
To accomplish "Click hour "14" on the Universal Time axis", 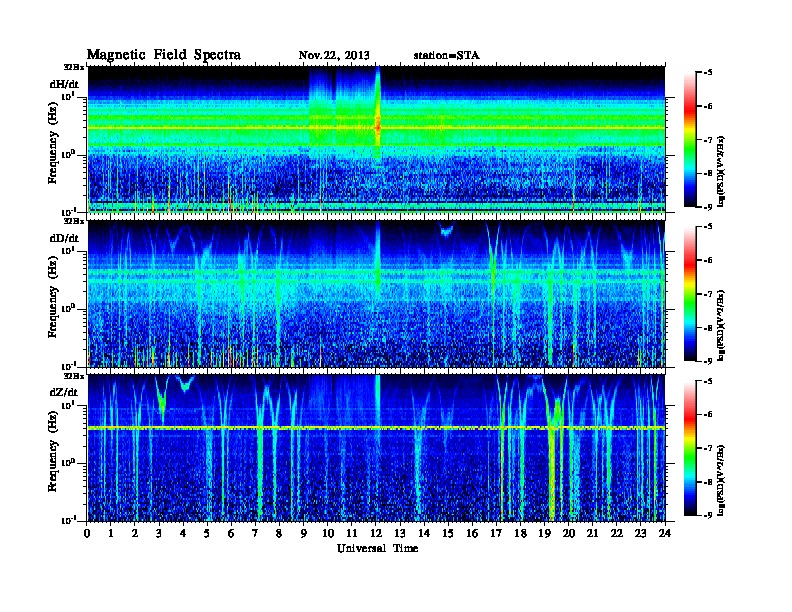I will click(424, 534).
